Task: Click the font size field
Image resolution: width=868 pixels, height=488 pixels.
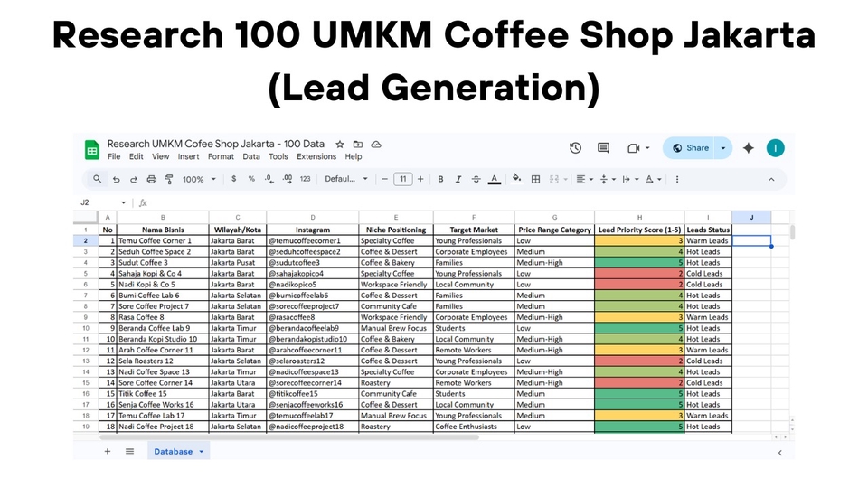Action: click(403, 179)
